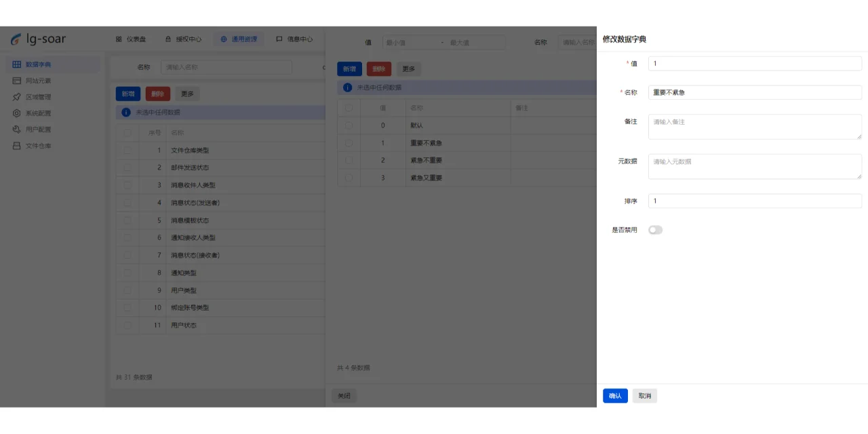The height and width of the screenshot is (434, 868).
Task: Switch to the 信息中心 top menu
Action: [x=294, y=39]
